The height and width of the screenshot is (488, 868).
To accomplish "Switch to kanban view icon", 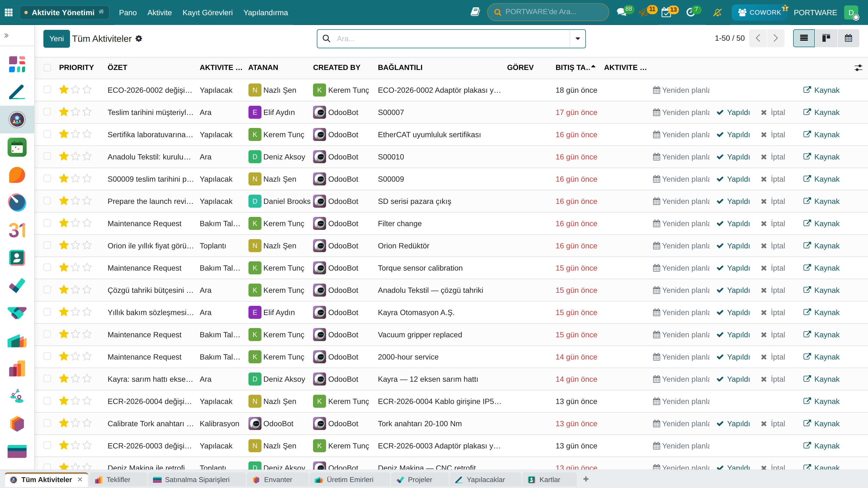I will coord(826,38).
